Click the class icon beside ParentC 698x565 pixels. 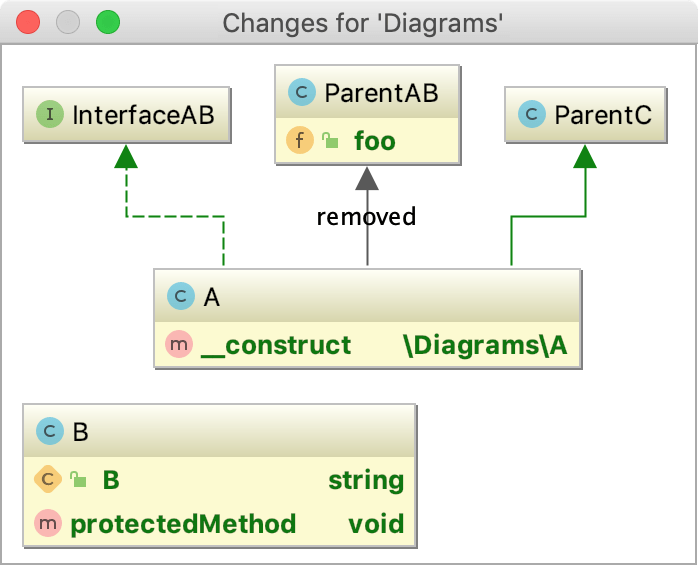[x=531, y=114]
